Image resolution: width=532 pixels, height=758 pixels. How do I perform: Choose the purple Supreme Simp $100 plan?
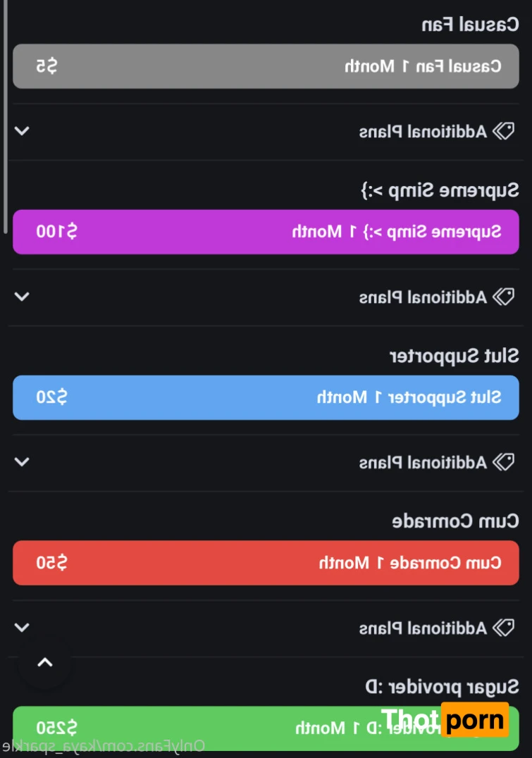pos(266,232)
